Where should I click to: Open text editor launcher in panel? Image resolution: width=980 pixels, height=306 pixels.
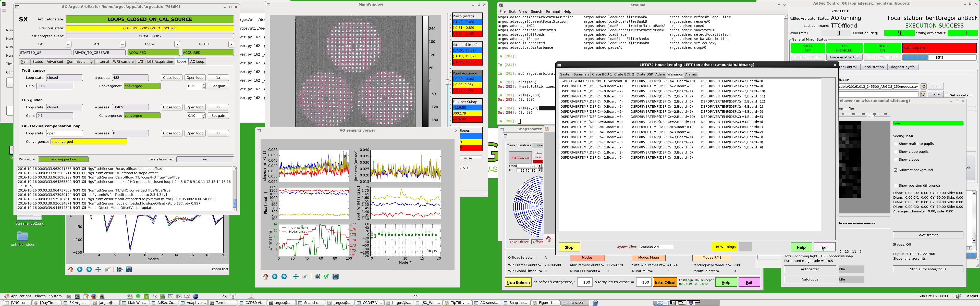tap(85, 296)
